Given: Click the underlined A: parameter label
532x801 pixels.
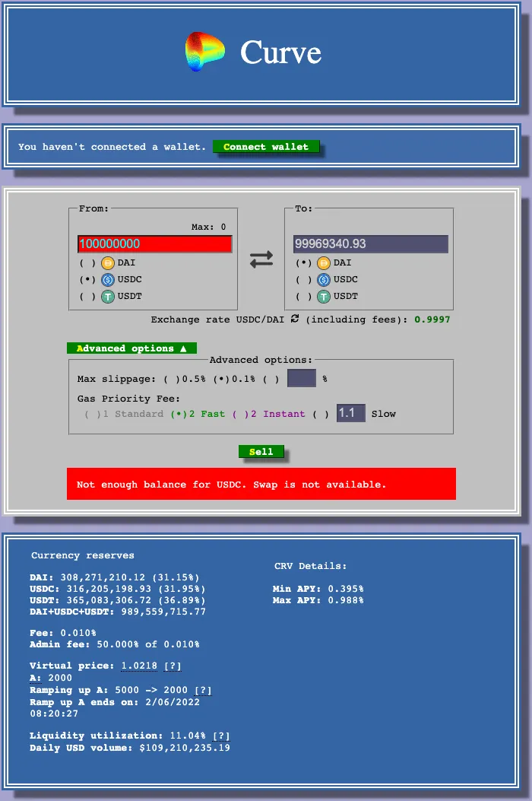Looking at the screenshot, I should point(35,678).
